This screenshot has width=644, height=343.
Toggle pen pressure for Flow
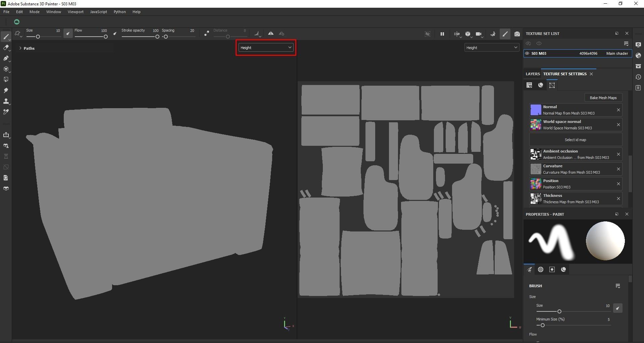(115, 34)
